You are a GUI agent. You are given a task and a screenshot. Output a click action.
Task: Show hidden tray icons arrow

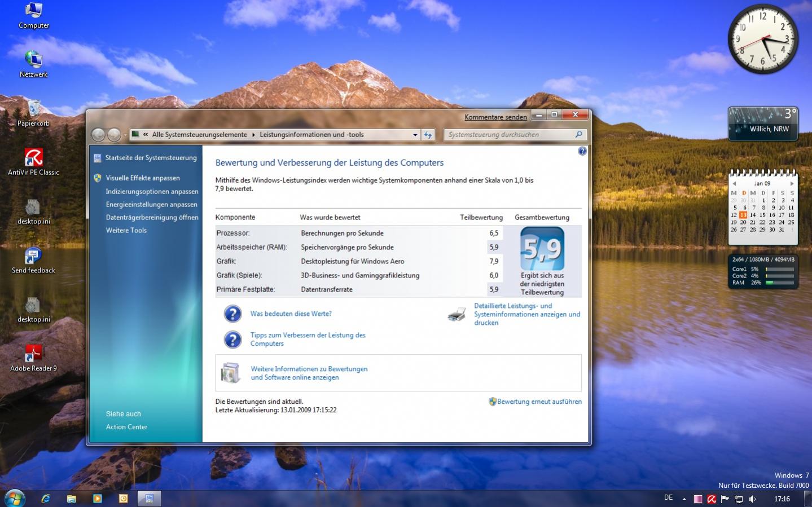tap(684, 499)
